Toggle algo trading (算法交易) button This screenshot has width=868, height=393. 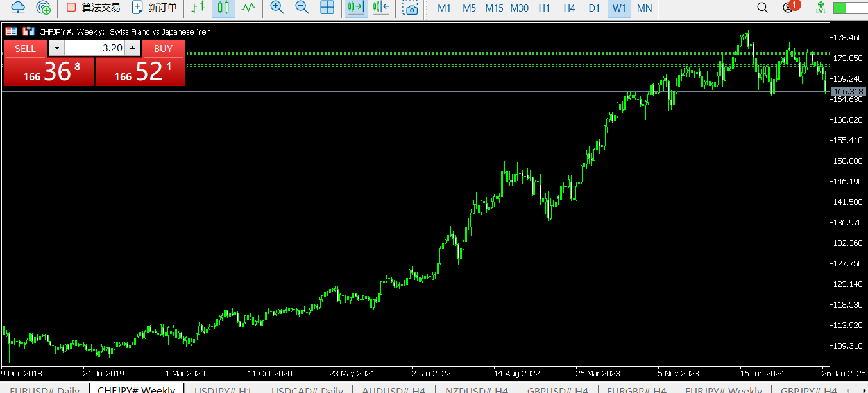[94, 8]
